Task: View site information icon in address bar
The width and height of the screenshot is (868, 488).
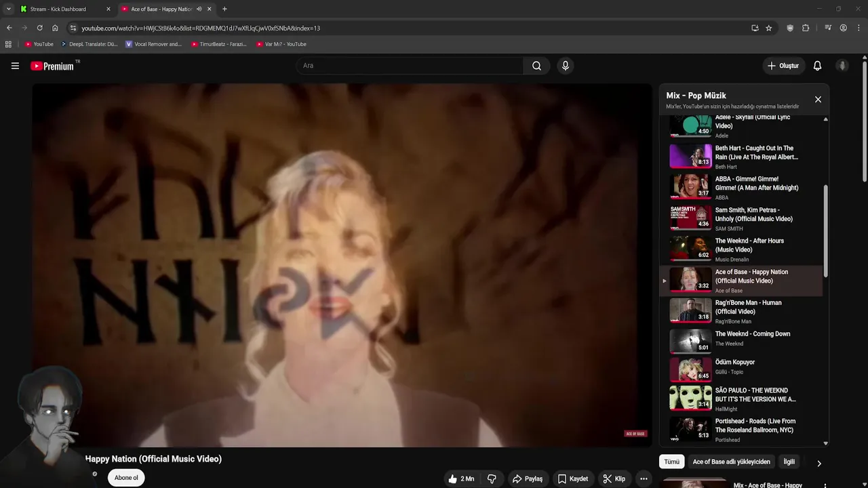Action: [x=73, y=28]
